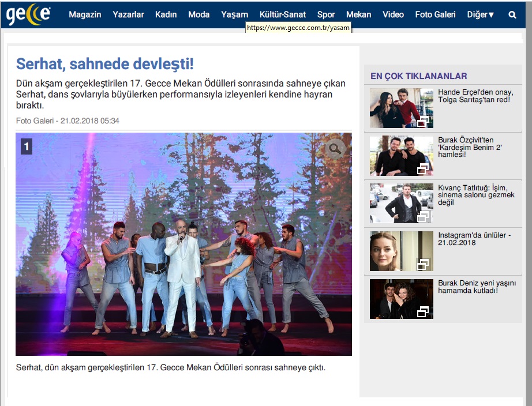Click the 'EN ÇOK TIKLANANLAR' heading

click(x=419, y=76)
